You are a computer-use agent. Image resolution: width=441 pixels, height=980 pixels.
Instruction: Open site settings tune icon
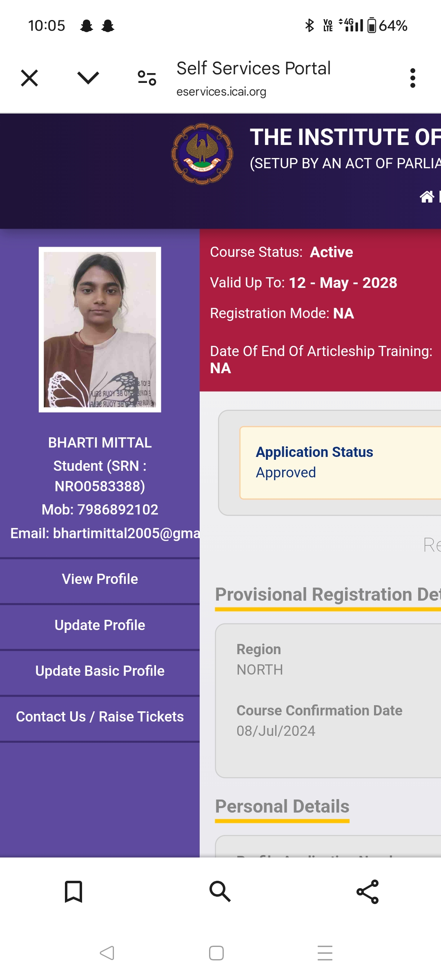[147, 78]
